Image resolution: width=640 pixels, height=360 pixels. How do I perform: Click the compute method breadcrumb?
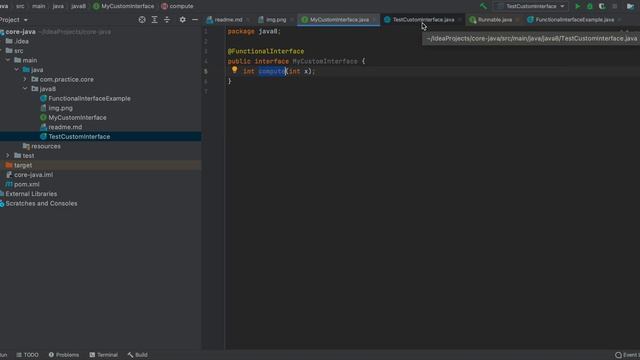click(x=177, y=6)
